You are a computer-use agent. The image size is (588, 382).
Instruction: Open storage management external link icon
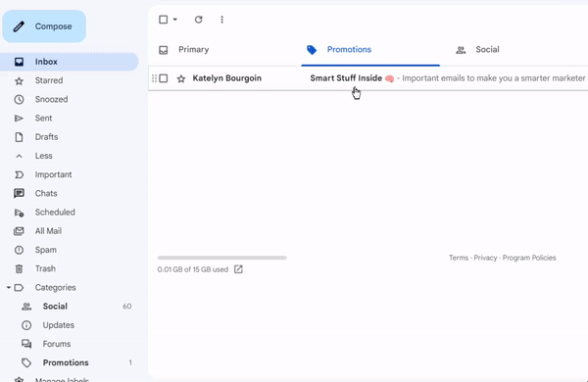click(x=238, y=269)
